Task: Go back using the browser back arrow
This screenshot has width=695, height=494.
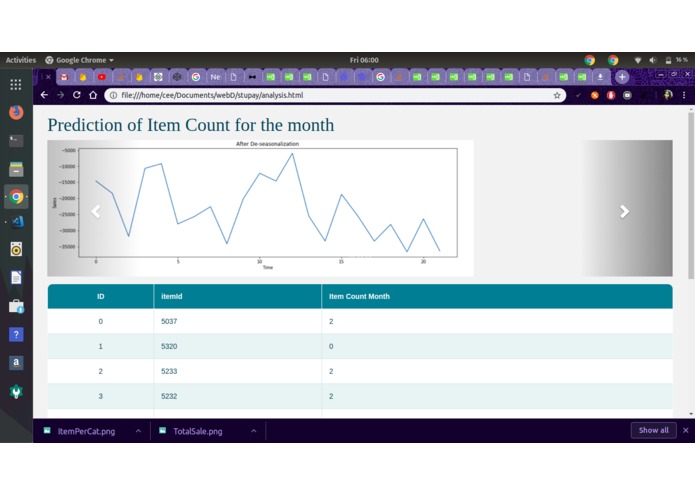Action: click(44, 95)
